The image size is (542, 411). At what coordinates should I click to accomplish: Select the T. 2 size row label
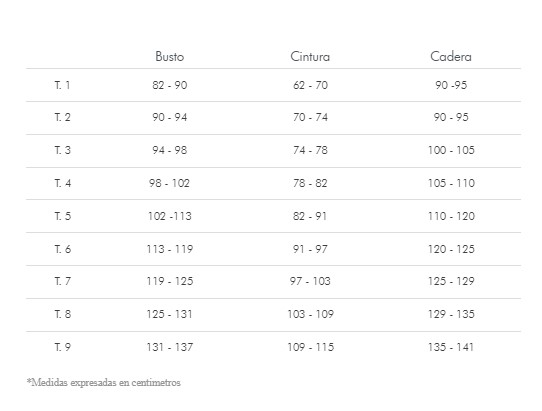[63, 117]
